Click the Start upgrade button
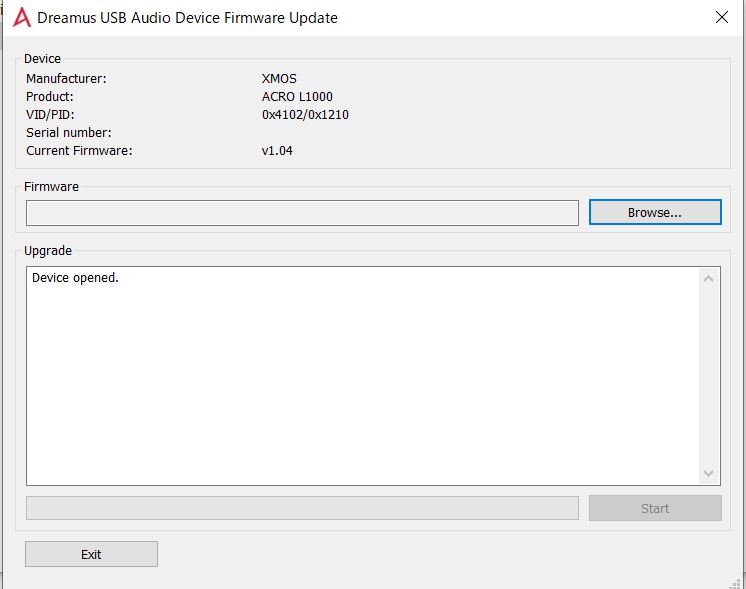Viewport: 746px width, 589px height. pos(655,508)
